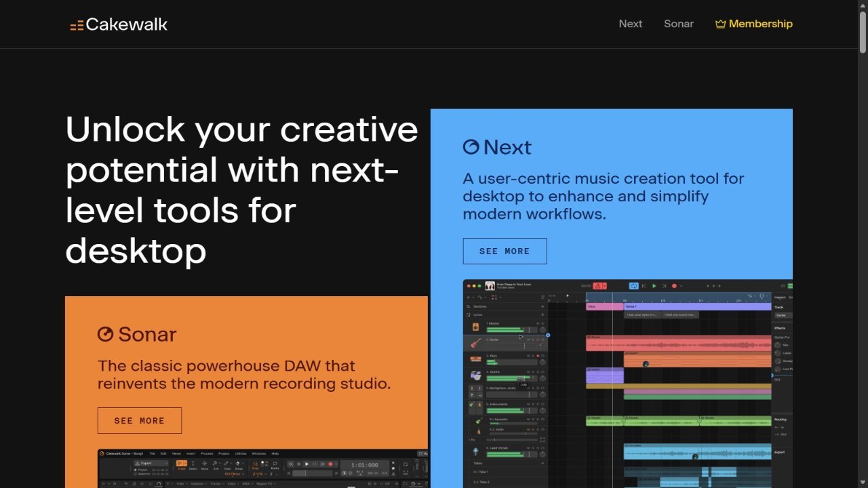The width and height of the screenshot is (868, 488).
Task: Click the Drums track drum kit icon
Action: tap(475, 375)
